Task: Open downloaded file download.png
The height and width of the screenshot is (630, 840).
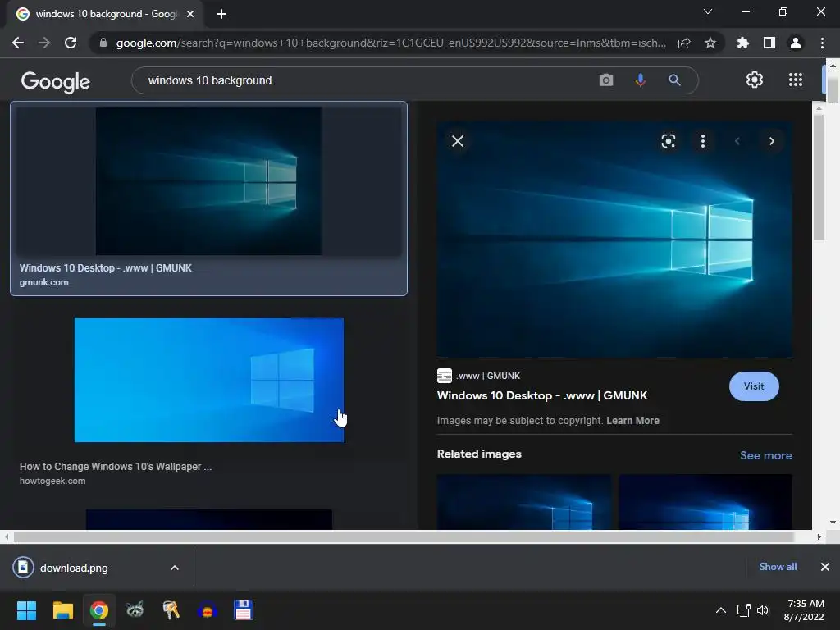Action: [74, 568]
